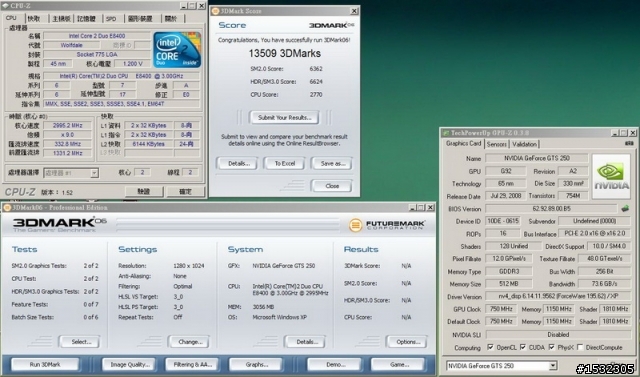Click the Save as button
Screen dimensions: 640x377
331,164
